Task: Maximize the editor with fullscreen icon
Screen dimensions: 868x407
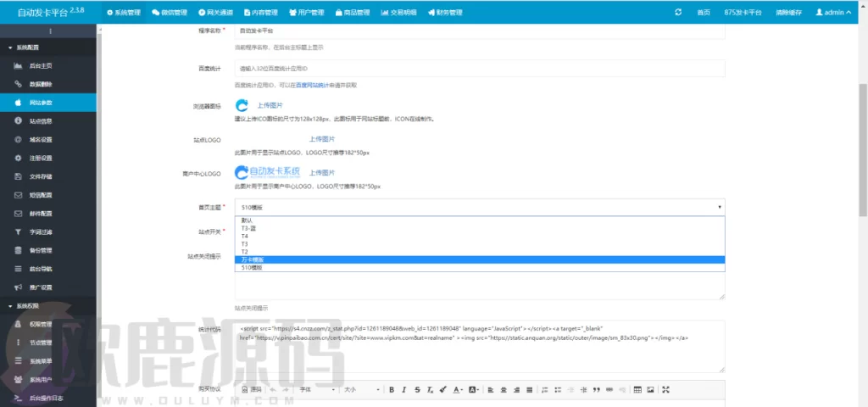Action: click(x=665, y=390)
